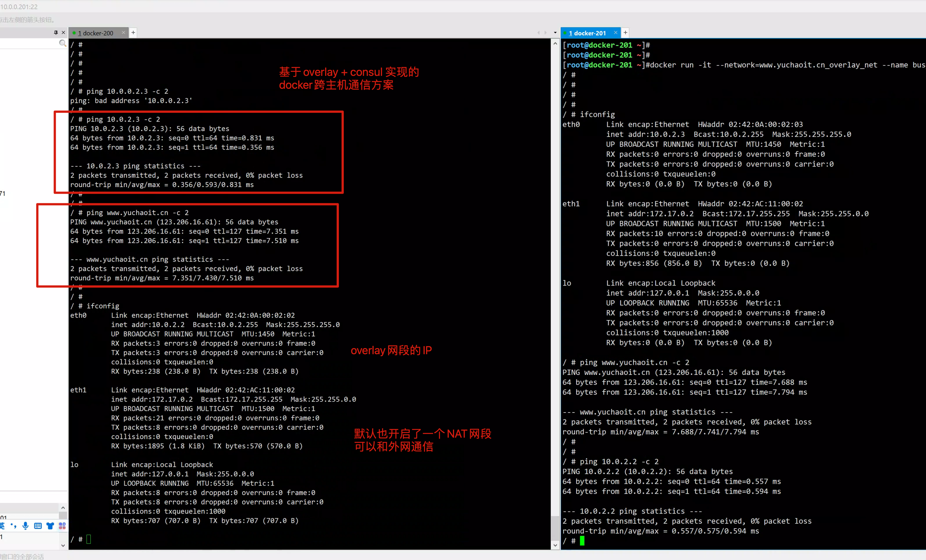Toggle IME punctuation mode
This screenshot has height=560, width=926.
pos(13,526)
